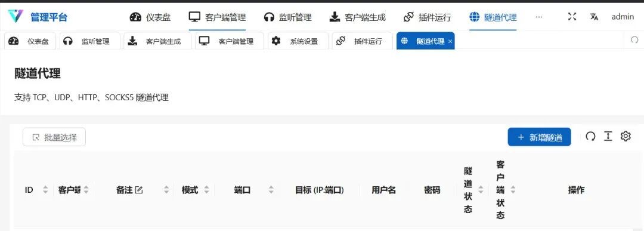The image size is (644, 231).
Task: Click the 批量选择 button
Action: (x=54, y=137)
